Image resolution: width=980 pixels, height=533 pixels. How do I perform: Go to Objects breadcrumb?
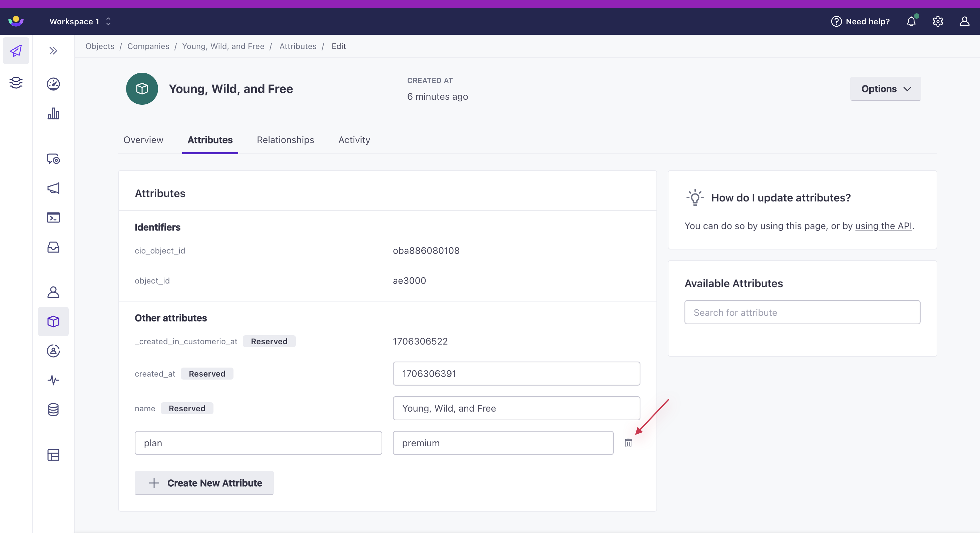click(x=100, y=46)
